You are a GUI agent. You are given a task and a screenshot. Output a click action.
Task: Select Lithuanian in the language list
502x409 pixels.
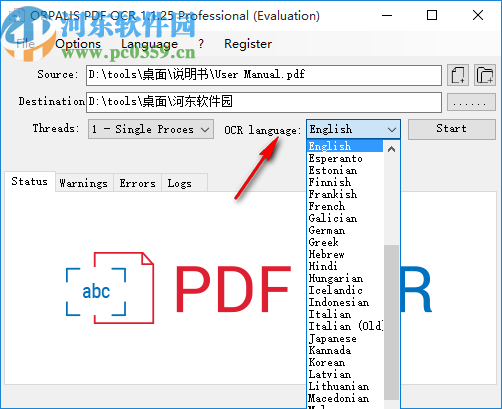click(345, 386)
